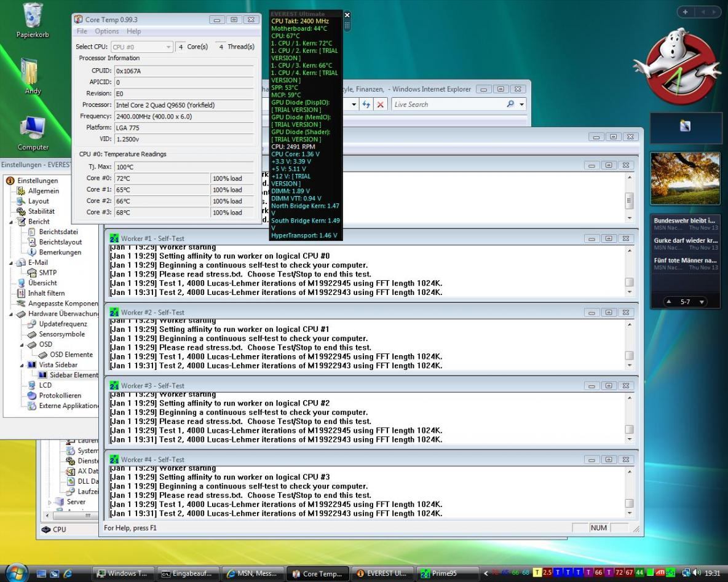Click the Live Search magnifier icon
The height and width of the screenshot is (582, 728).
coord(511,104)
